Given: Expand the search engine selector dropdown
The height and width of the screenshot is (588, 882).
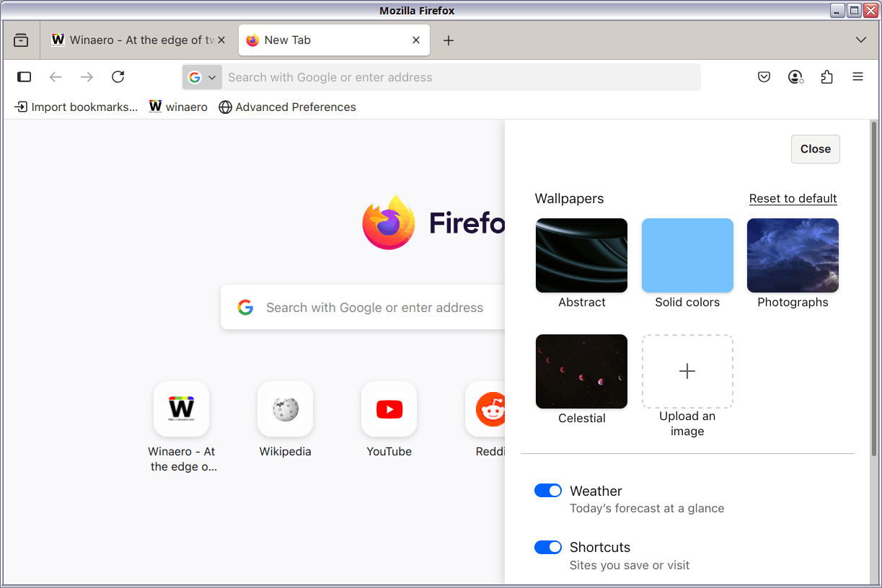Looking at the screenshot, I should tap(202, 77).
